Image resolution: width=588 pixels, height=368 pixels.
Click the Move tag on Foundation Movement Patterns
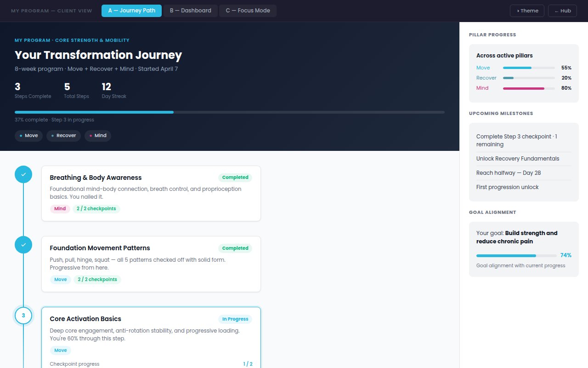coord(61,280)
